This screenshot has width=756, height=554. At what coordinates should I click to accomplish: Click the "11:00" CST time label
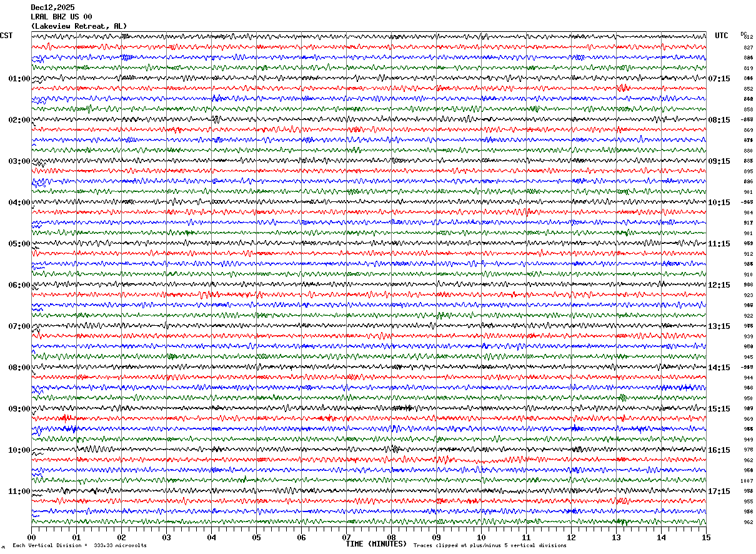[19, 491]
